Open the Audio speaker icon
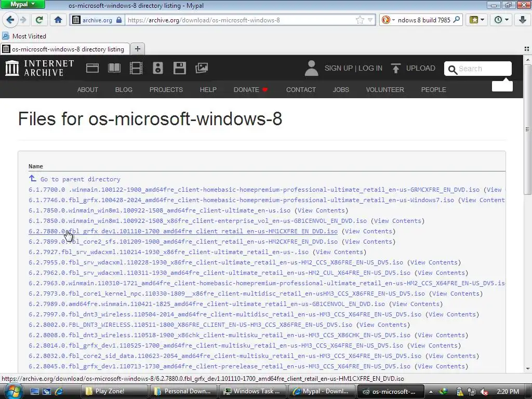Image resolution: width=532 pixels, height=399 pixels. tap(158, 68)
